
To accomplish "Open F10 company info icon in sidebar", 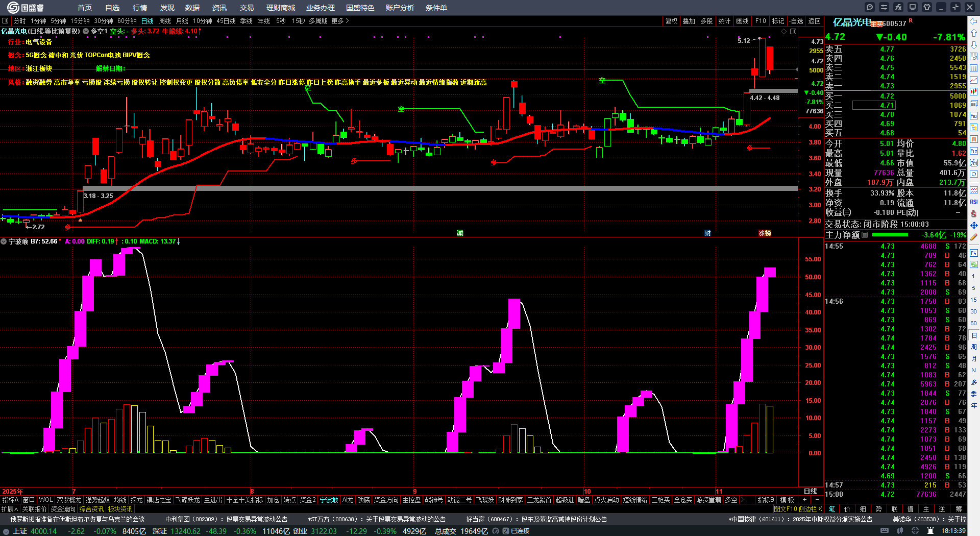I will [x=974, y=116].
